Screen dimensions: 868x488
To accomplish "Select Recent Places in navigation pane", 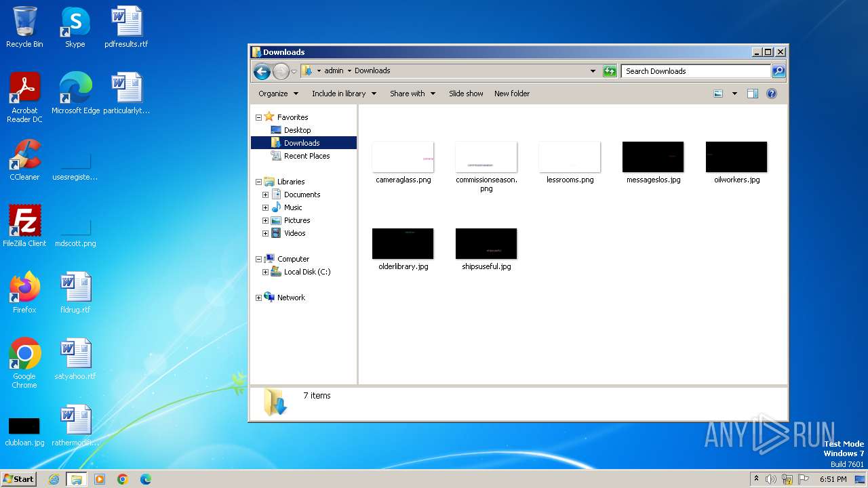I will coord(307,156).
